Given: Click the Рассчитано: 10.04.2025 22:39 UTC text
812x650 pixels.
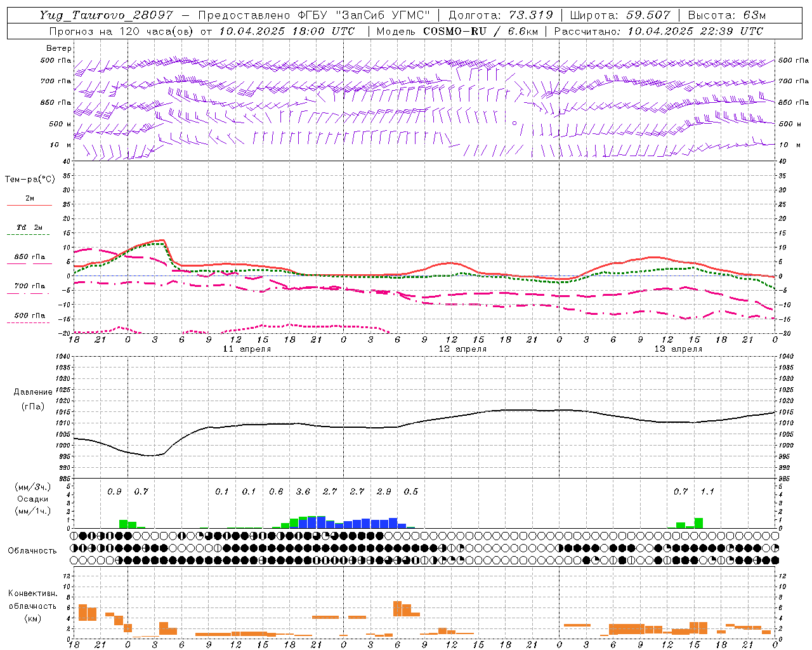Looking at the screenshot, I should pyautogui.click(x=658, y=31).
